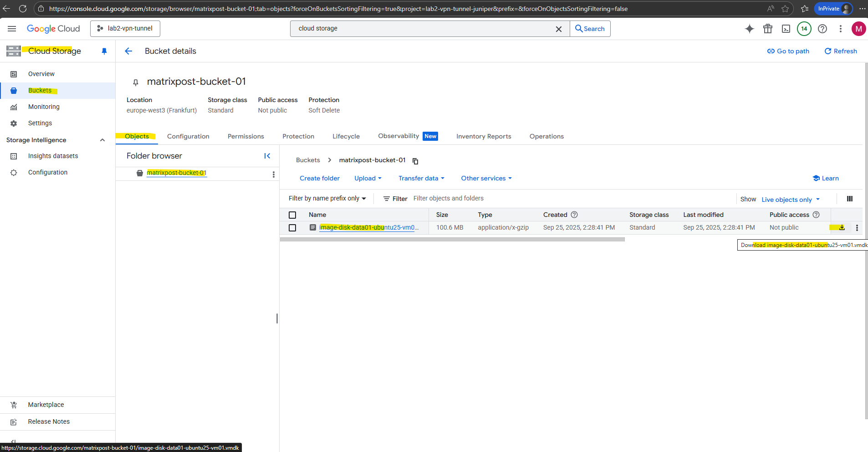Copy the bucket path to clipboard

(415, 161)
